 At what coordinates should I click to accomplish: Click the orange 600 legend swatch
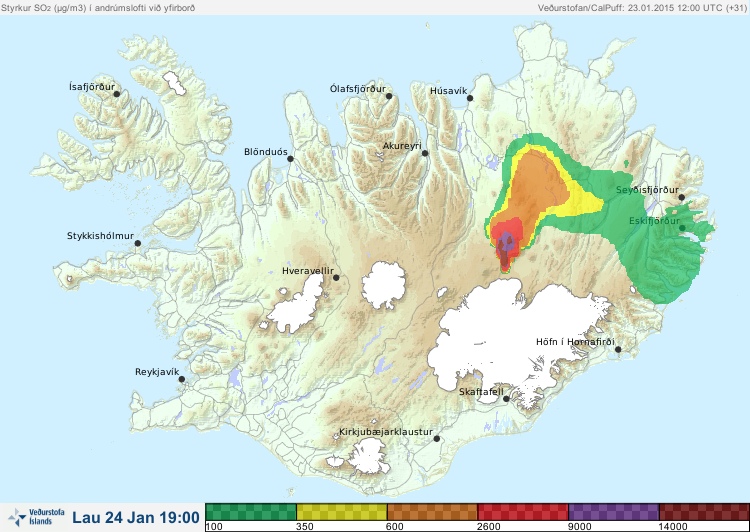(x=432, y=512)
